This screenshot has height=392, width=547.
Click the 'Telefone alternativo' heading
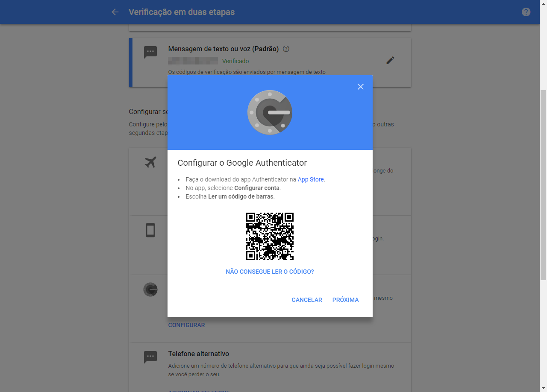199,354
